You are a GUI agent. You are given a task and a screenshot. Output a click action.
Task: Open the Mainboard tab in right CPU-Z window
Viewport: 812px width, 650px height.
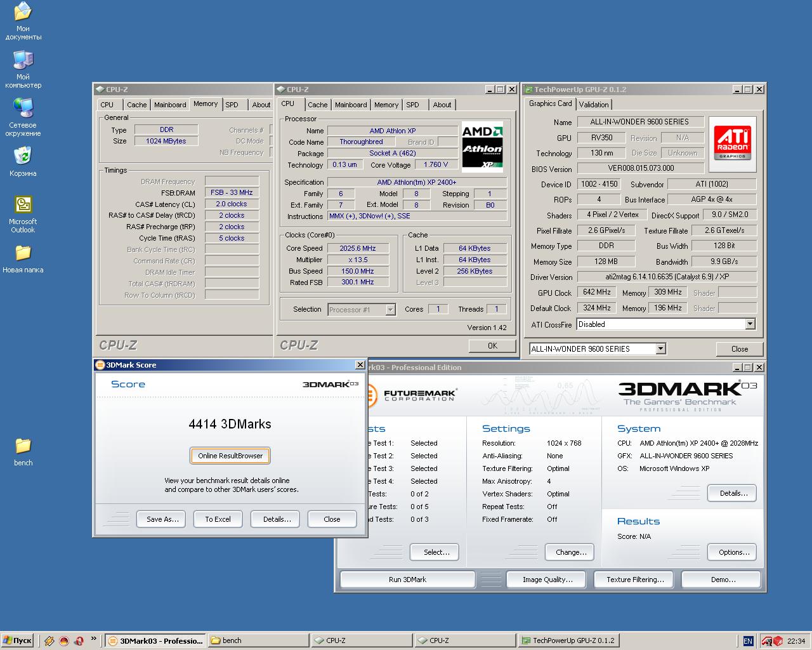351,105
